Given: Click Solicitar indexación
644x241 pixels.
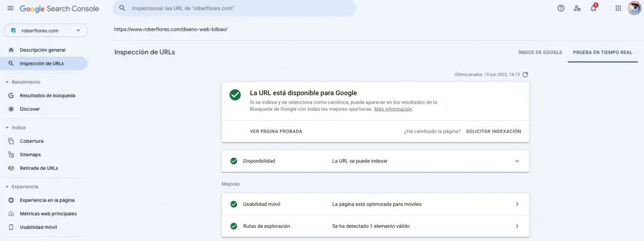Looking at the screenshot, I should point(493,132).
